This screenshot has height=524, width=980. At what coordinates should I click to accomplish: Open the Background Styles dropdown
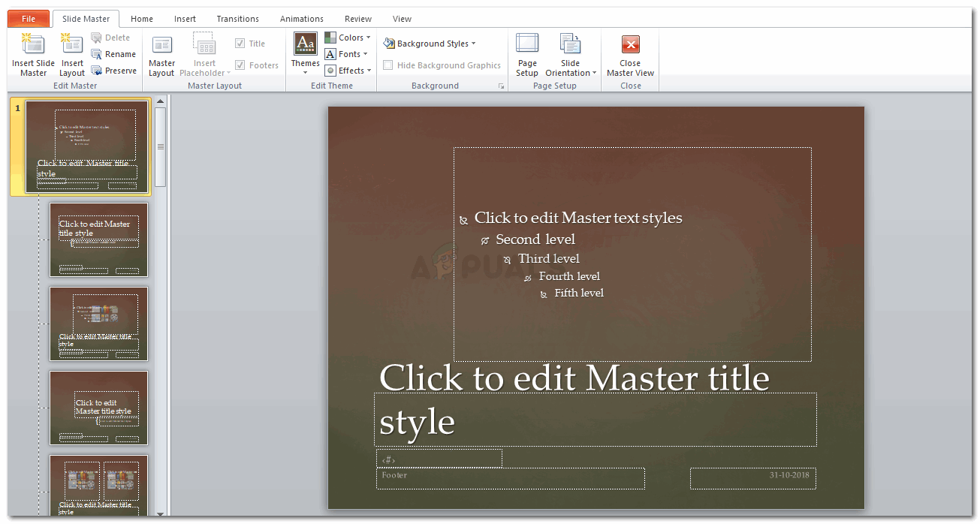coord(430,44)
